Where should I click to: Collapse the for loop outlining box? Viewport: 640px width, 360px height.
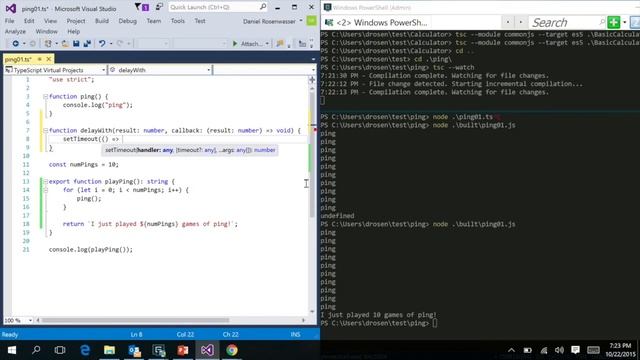pyautogui.click(x=45, y=190)
